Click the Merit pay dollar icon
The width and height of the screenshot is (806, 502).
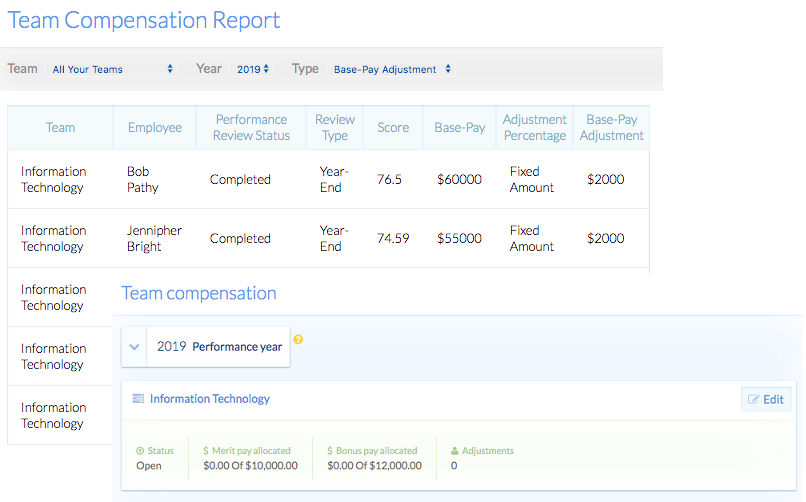point(206,451)
